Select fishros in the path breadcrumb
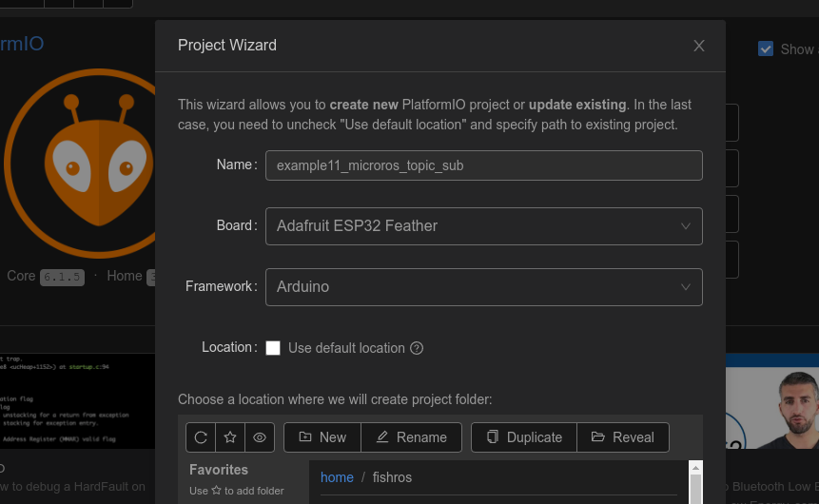This screenshot has height=504, width=819. pyautogui.click(x=392, y=477)
